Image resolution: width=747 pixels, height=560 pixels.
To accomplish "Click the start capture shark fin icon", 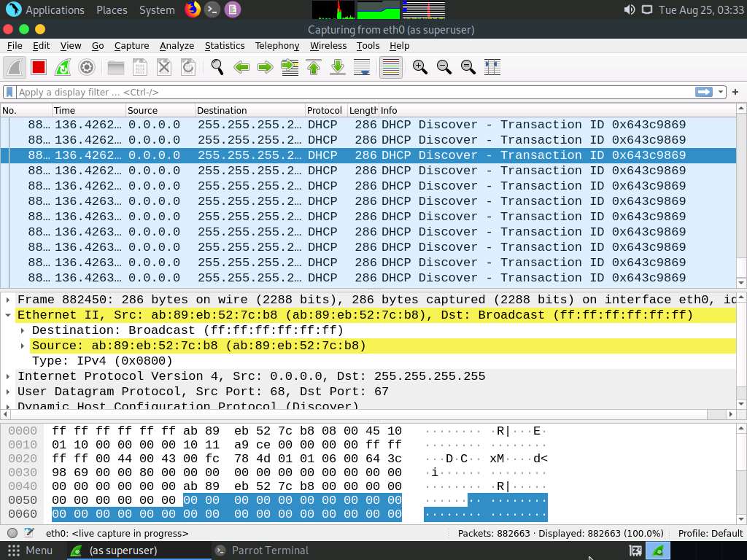I will pyautogui.click(x=15, y=67).
